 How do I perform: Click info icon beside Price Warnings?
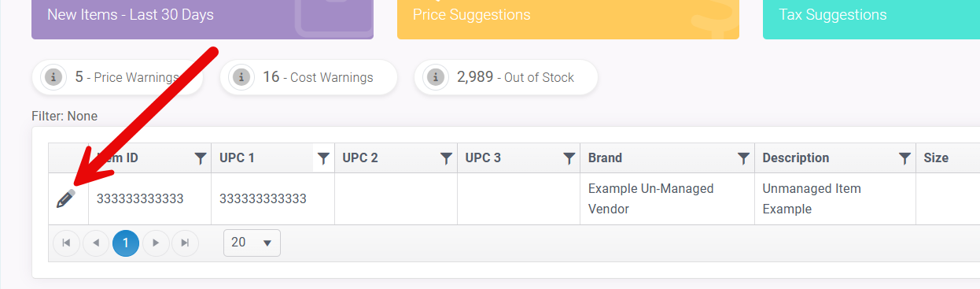coord(53,77)
